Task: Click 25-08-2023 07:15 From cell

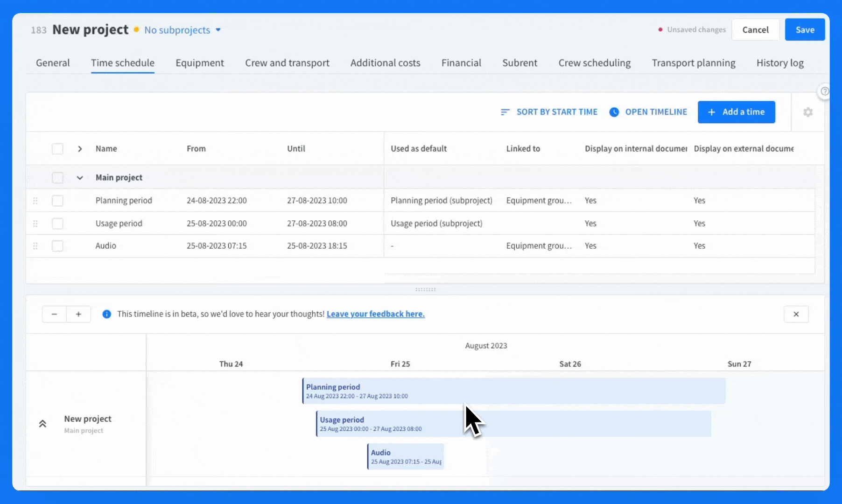Action: (x=217, y=246)
